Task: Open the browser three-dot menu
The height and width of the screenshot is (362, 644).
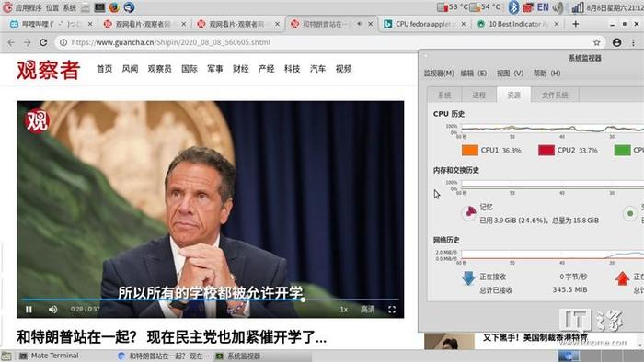Action: click(x=633, y=42)
